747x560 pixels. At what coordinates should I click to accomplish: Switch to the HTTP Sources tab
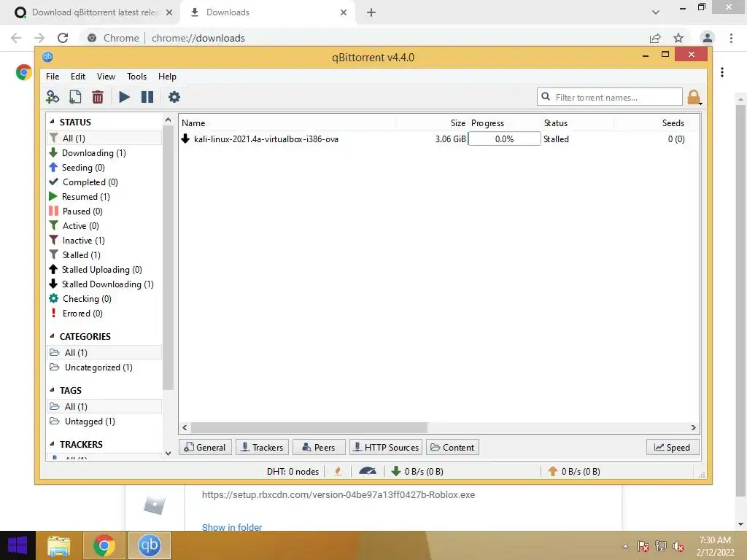(x=386, y=447)
